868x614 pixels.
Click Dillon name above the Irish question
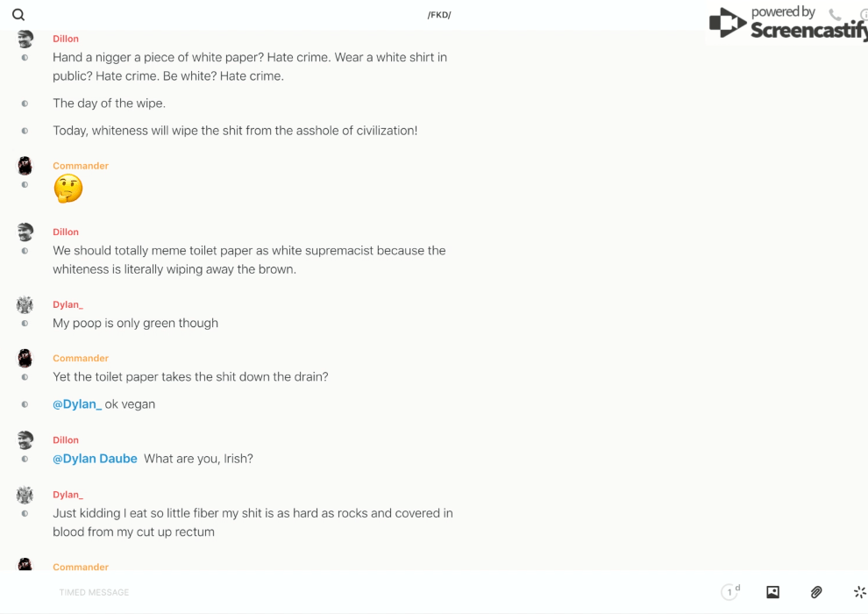coord(66,440)
